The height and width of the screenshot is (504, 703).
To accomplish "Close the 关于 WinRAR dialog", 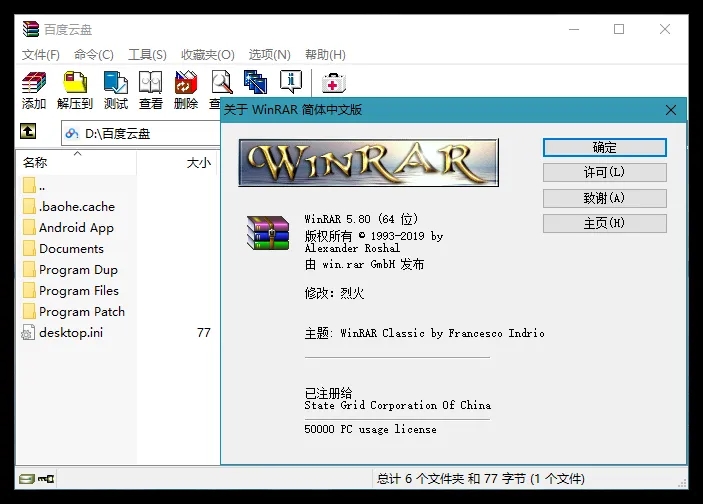I will coord(671,110).
